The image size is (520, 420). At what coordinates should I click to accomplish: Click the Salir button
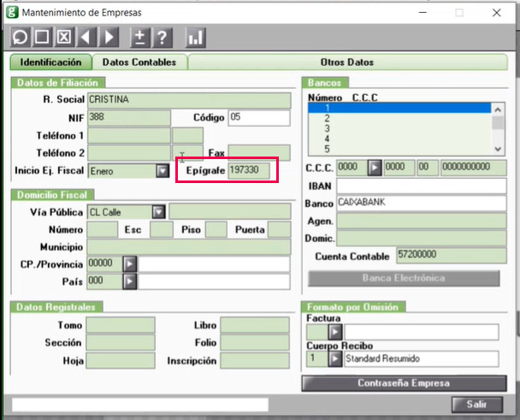click(x=477, y=404)
